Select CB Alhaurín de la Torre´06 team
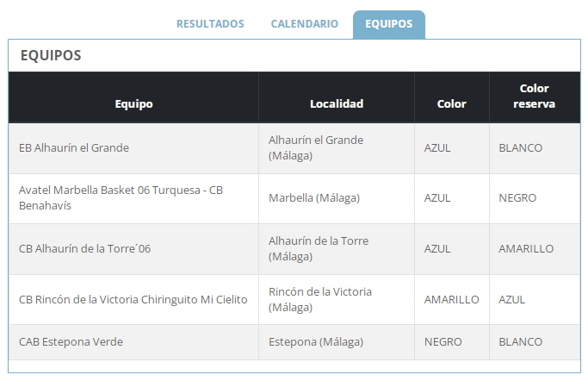The image size is (588, 381). pos(84,248)
